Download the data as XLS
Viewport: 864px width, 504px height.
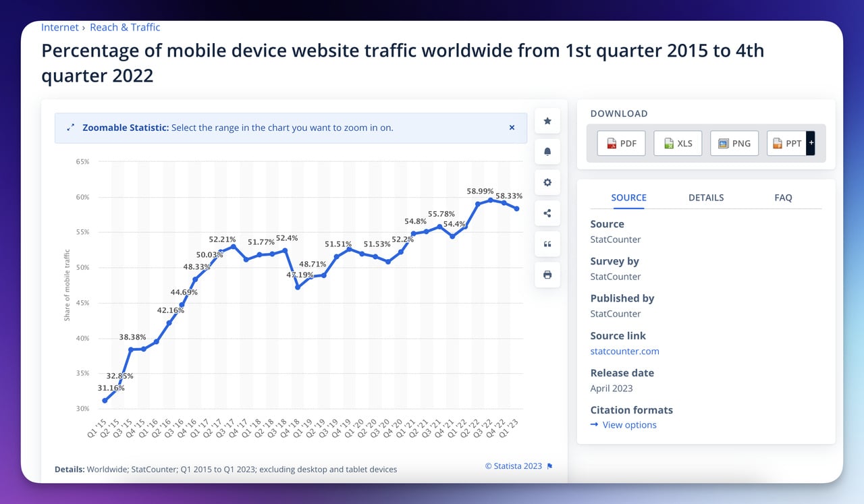pos(677,143)
